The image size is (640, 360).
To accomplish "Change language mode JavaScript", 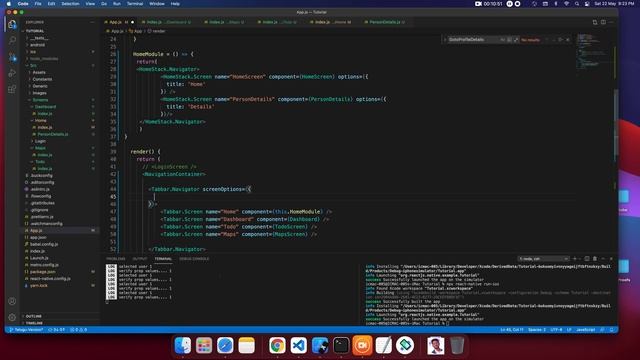I will point(586,330).
